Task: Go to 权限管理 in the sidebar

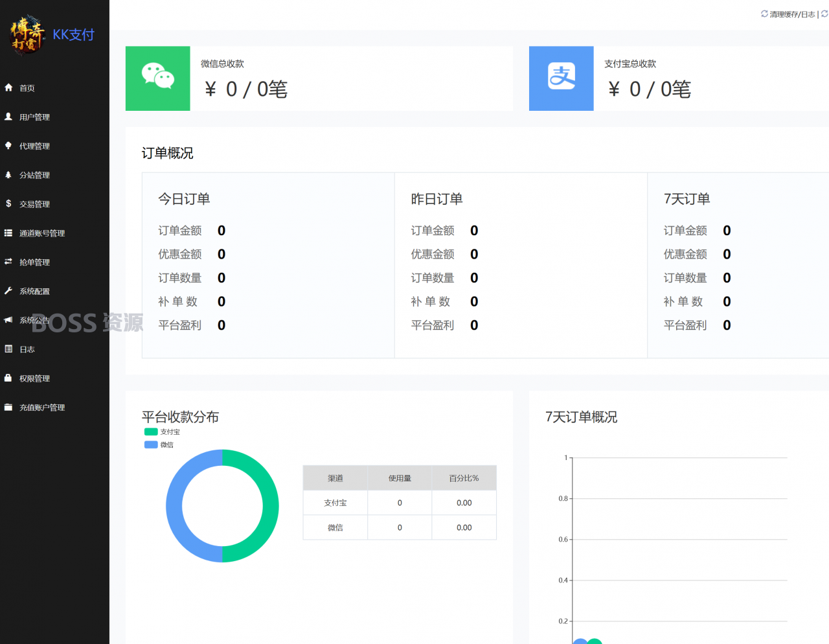Action: tap(34, 378)
